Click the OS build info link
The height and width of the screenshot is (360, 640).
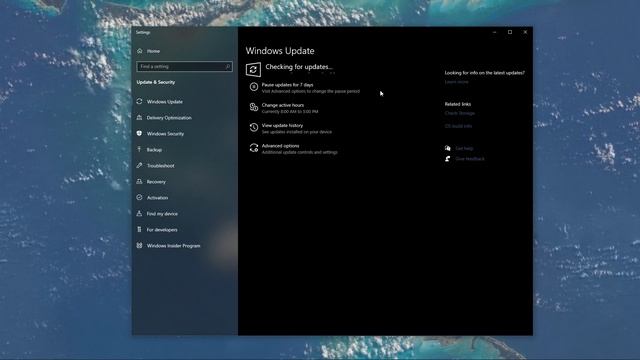click(x=458, y=126)
